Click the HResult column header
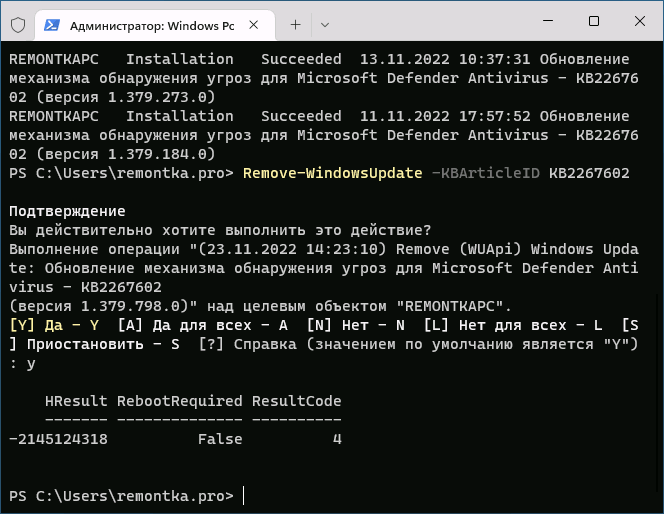 tap(76, 401)
